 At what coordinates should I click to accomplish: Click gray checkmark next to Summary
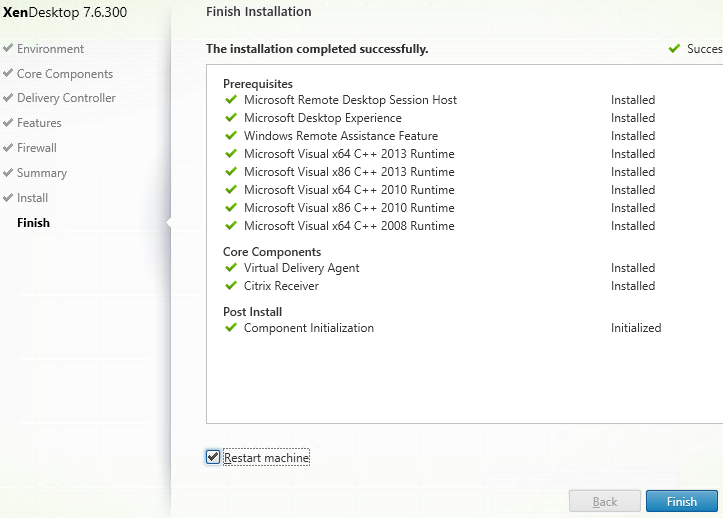pos(7,172)
